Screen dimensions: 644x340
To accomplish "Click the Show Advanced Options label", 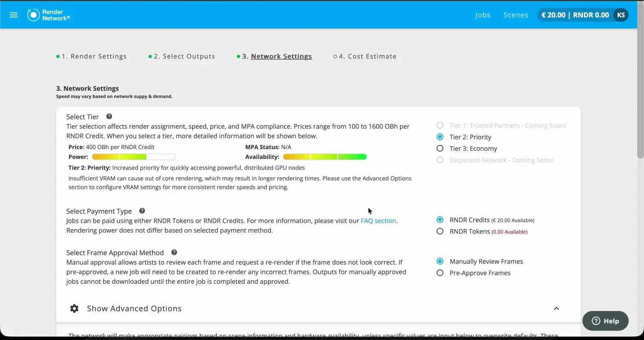I will click(x=134, y=308).
